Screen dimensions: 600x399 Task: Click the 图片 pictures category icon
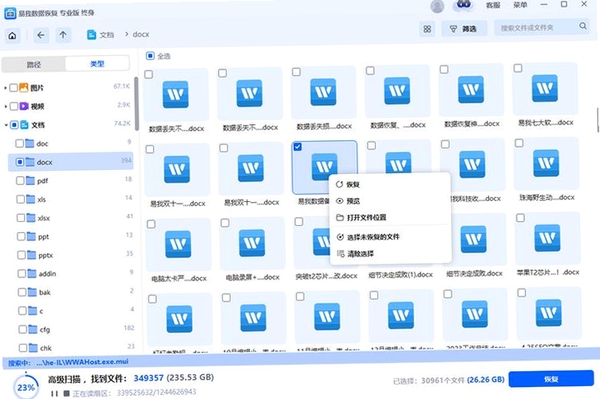(24, 88)
